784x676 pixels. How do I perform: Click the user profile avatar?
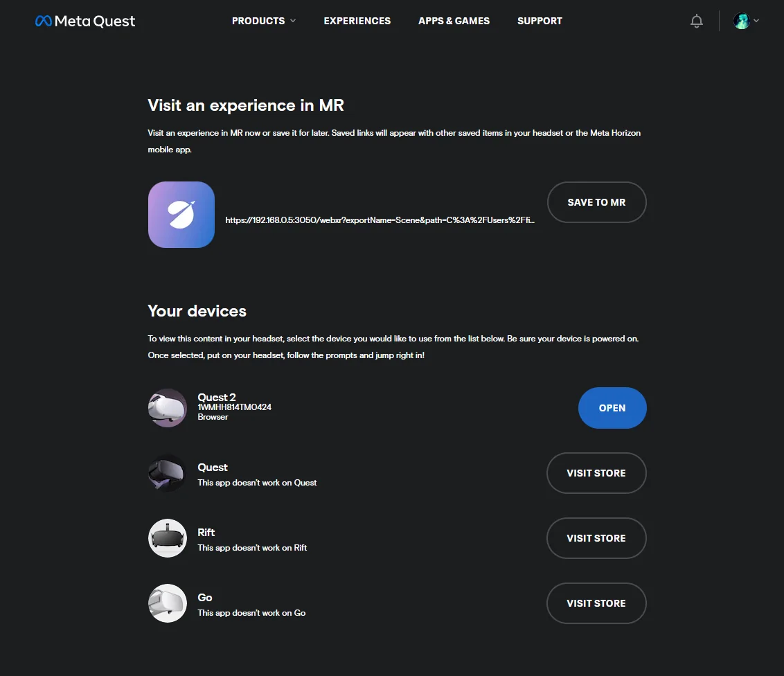point(741,21)
